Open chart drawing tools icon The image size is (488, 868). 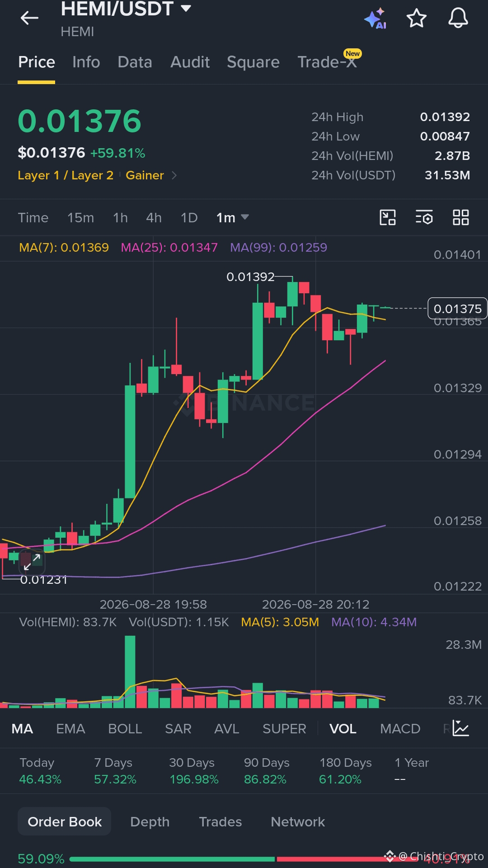(387, 217)
